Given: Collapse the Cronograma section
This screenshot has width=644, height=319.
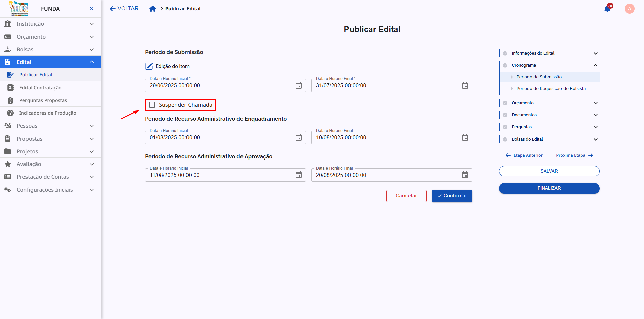Looking at the screenshot, I should (596, 65).
